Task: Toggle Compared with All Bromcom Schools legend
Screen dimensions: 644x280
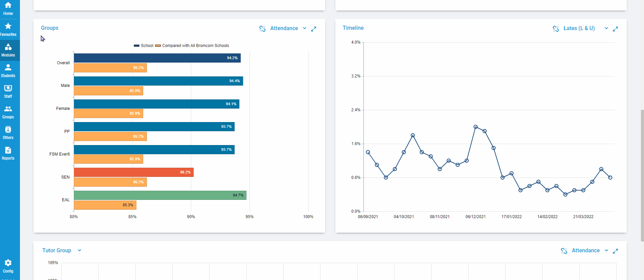Action: point(192,46)
